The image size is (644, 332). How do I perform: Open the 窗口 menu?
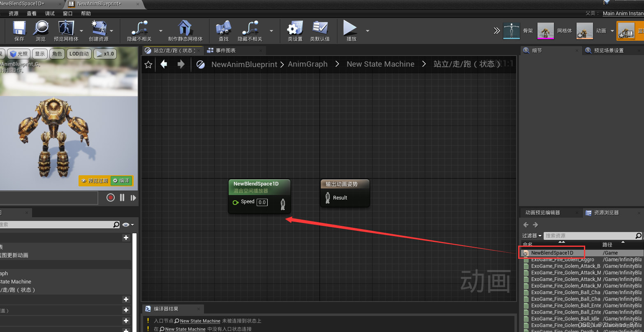[68, 14]
